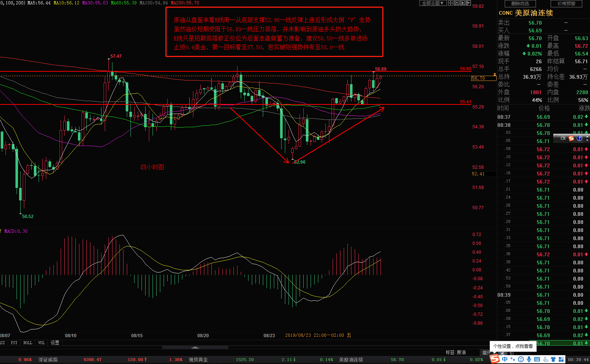Viewport: 590px width, 364px height.
Task: Click the 持仓差 value 36.93万
Action: pyautogui.click(x=578, y=77)
